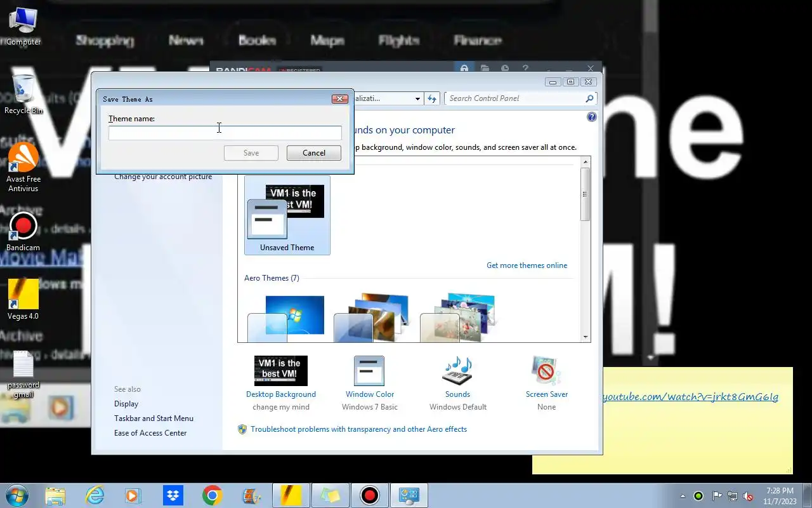Screen dimensions: 812x508
Task: Open Get more themes online link
Action: 527,265
